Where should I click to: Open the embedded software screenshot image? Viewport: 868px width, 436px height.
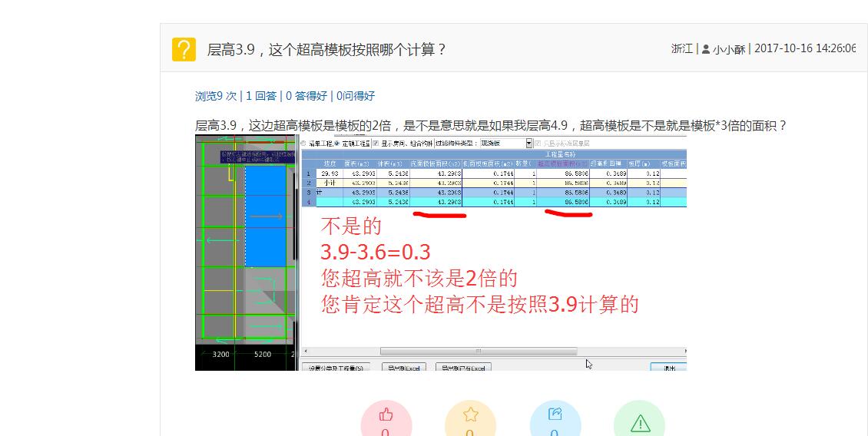441,253
